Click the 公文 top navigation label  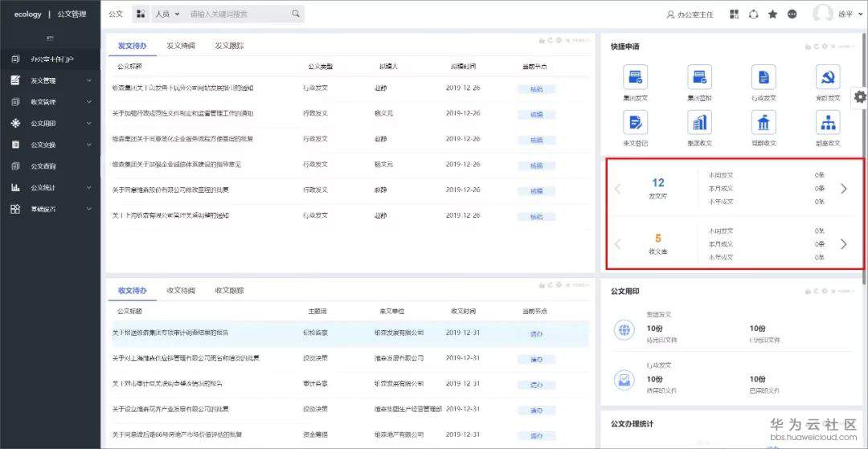click(x=116, y=14)
